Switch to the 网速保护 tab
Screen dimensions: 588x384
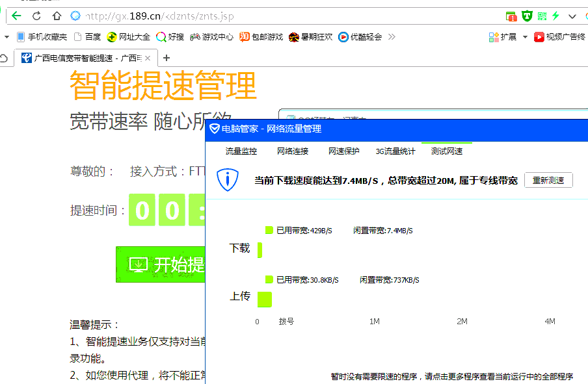tap(344, 151)
